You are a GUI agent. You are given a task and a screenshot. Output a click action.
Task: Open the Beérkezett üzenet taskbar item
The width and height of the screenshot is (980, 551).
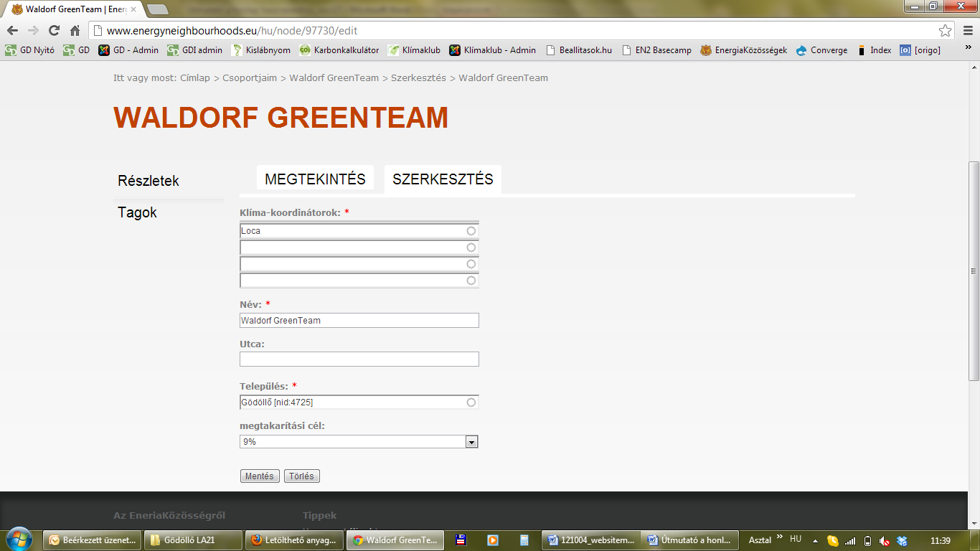[x=92, y=540]
